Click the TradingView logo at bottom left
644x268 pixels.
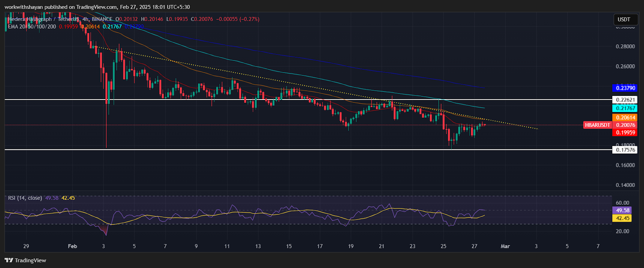pos(25,260)
